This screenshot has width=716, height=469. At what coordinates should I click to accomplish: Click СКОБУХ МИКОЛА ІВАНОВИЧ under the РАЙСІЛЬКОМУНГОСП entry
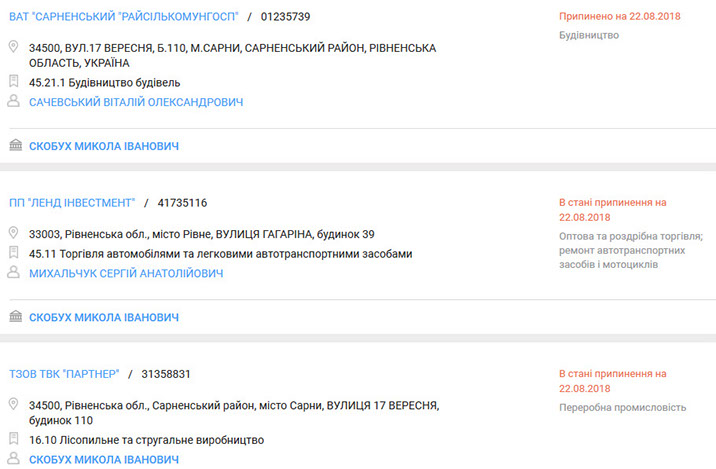[104, 146]
